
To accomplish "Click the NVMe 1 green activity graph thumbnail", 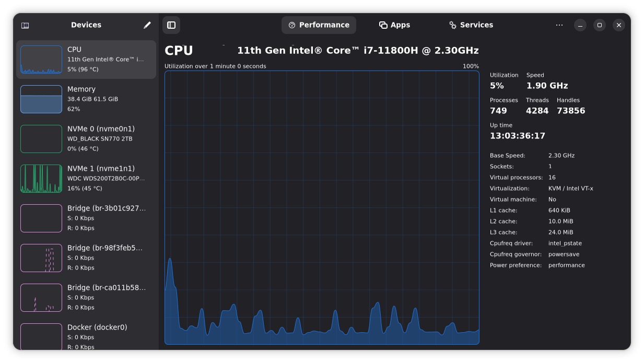I will pos(41,179).
